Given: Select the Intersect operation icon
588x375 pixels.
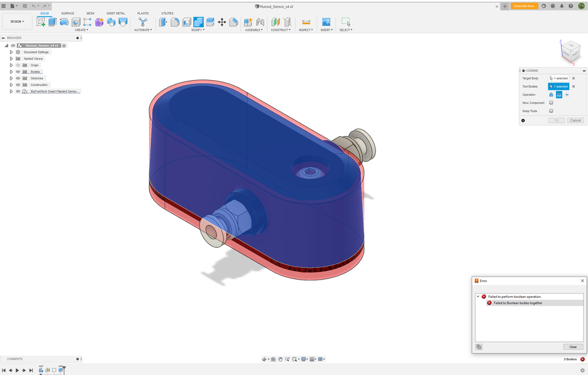Looking at the screenshot, I should 567,95.
